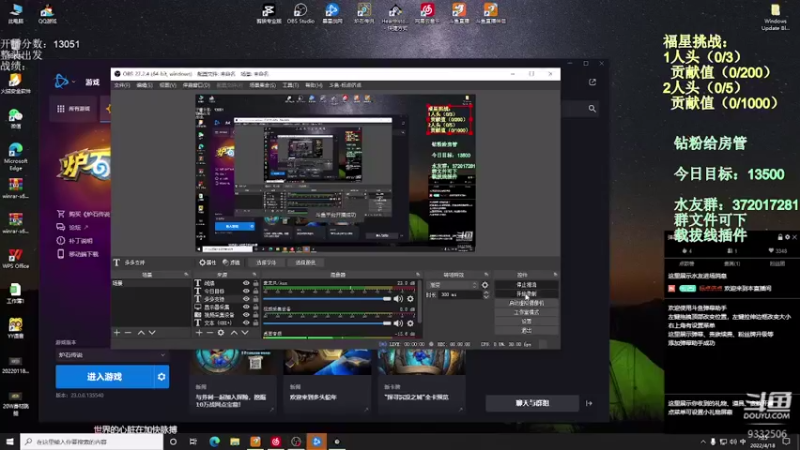The height and width of the screenshot is (450, 800).
Task: Move selected scene down arrow in OBS
Action: [x=152, y=333]
